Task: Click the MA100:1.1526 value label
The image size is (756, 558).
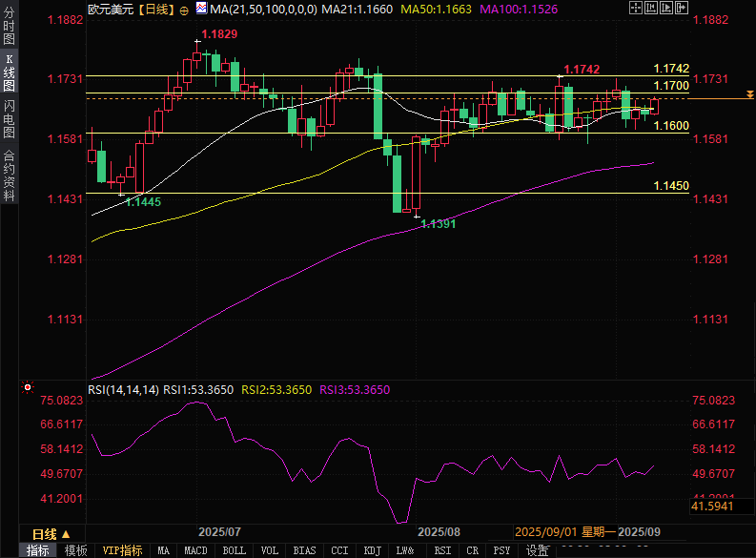Action: [x=519, y=10]
